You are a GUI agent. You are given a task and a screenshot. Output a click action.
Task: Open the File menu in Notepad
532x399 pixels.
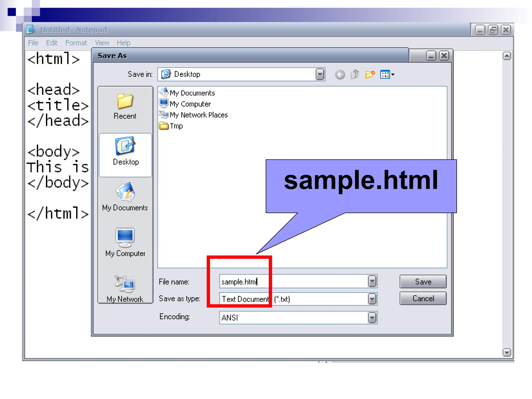pos(33,43)
